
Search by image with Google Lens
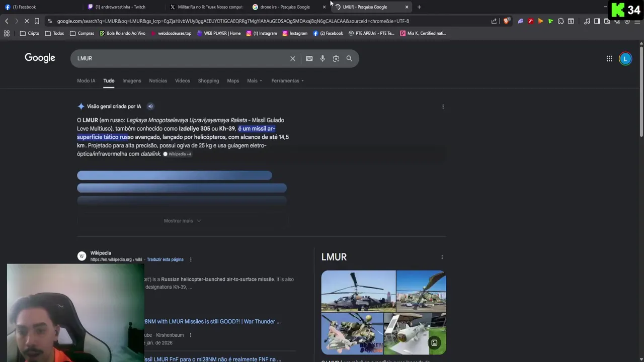pos(336,58)
